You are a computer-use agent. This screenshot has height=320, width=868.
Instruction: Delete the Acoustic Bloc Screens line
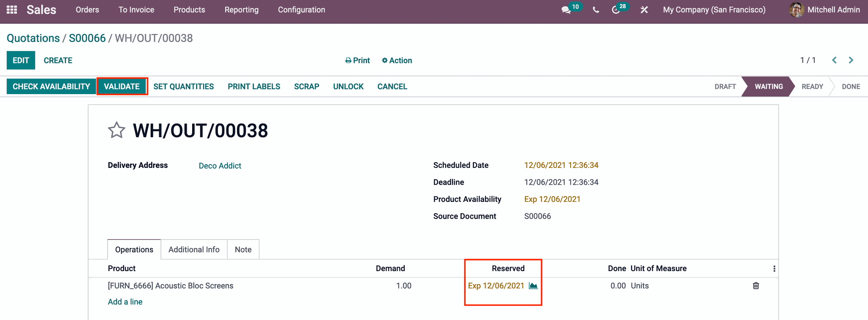pos(756,286)
